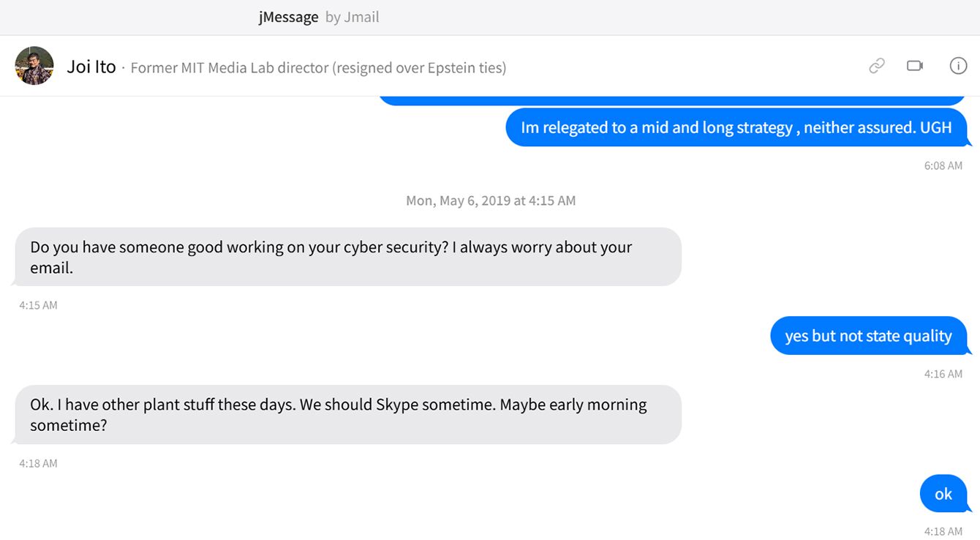Screen dimensions: 980x540
Task: Select the blue "ok" reply bubble
Action: click(x=943, y=494)
